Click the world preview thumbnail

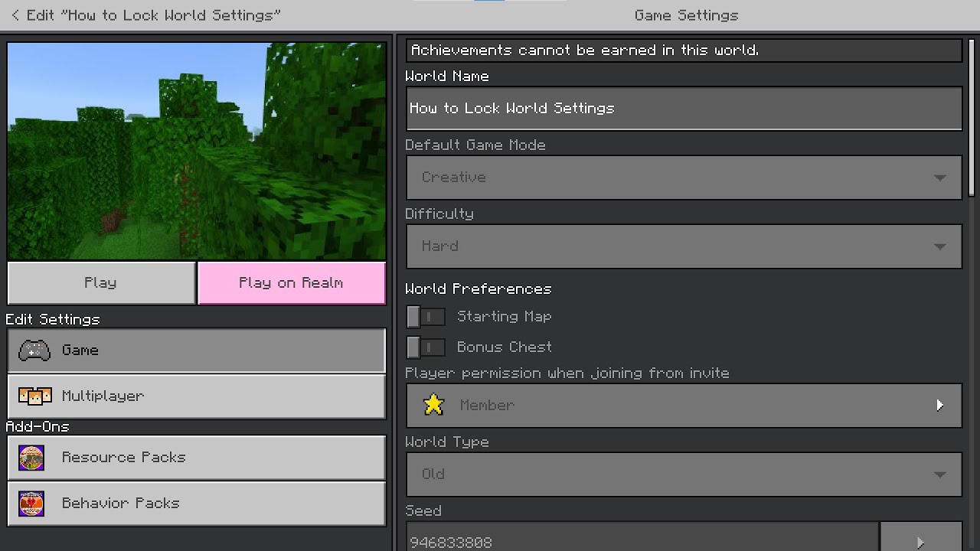coord(197,152)
